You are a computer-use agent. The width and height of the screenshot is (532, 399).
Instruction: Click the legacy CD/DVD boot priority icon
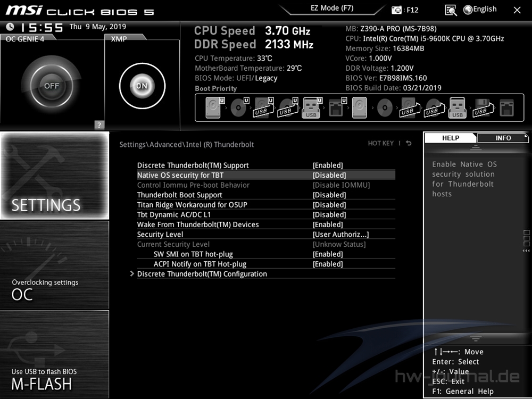point(385,108)
